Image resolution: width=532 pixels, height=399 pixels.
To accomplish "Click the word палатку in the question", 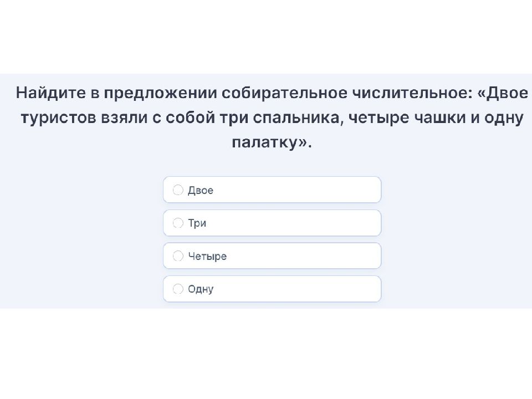I will [x=265, y=142].
